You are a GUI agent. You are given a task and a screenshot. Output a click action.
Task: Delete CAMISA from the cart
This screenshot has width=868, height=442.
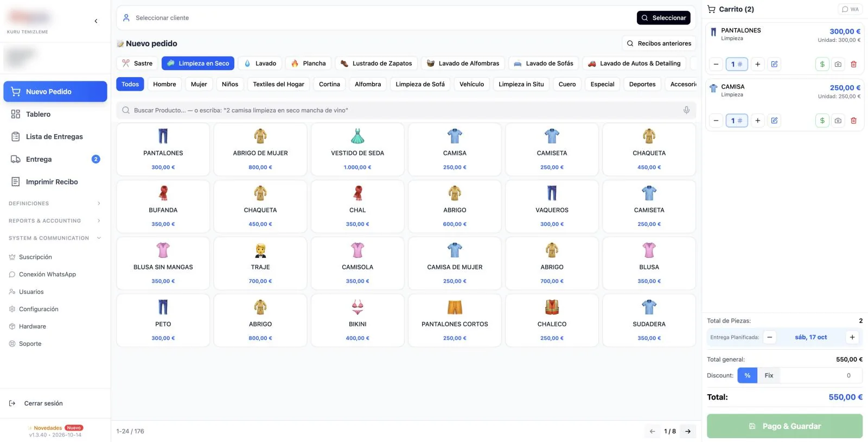(x=853, y=121)
